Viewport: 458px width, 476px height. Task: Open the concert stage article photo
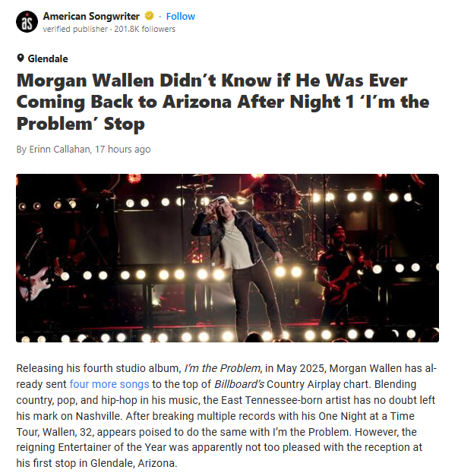(x=228, y=258)
